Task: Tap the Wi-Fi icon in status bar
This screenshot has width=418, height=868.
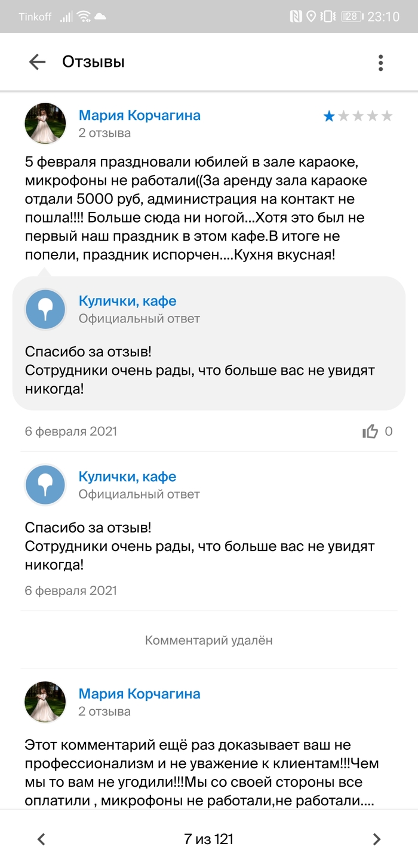Action: click(84, 17)
